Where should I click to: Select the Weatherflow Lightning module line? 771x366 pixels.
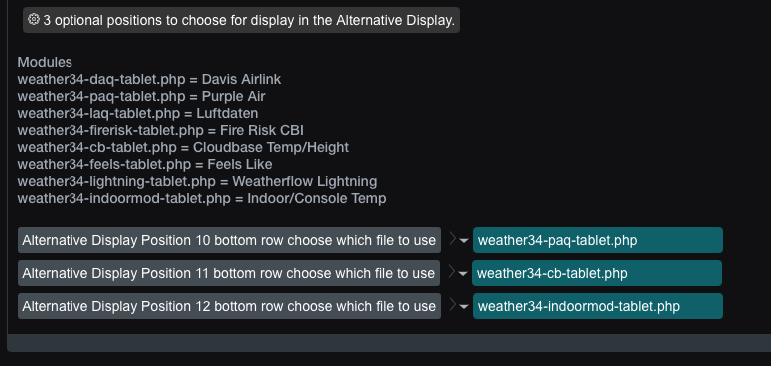click(197, 182)
